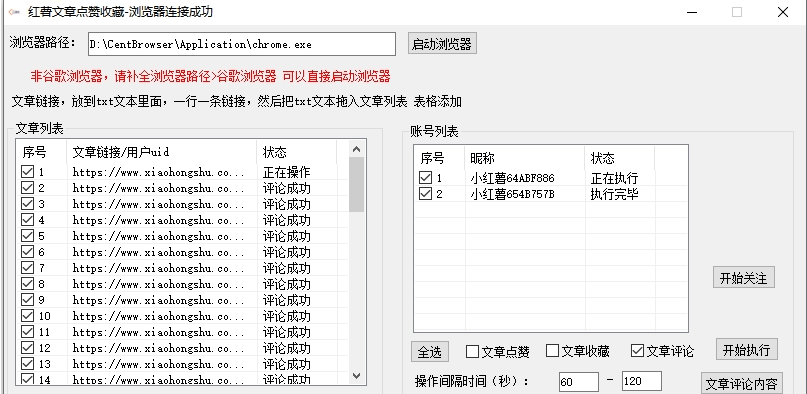Select the link in article row 6

[x=159, y=253]
